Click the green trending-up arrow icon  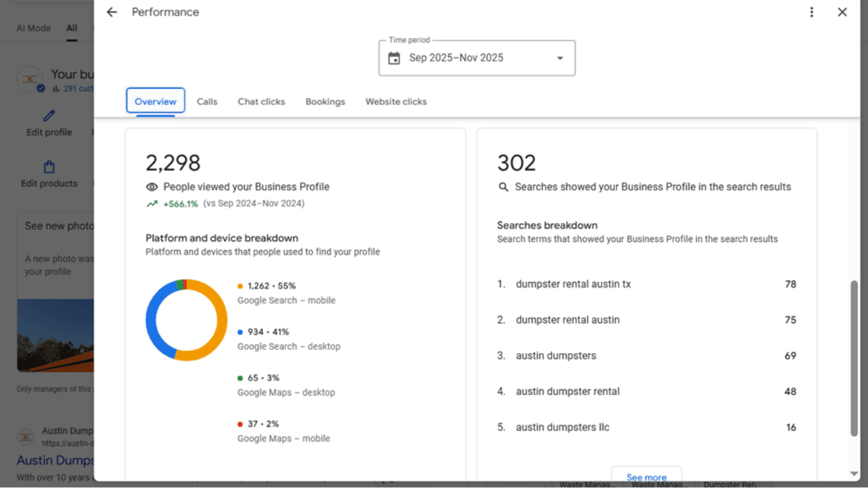[x=152, y=203]
